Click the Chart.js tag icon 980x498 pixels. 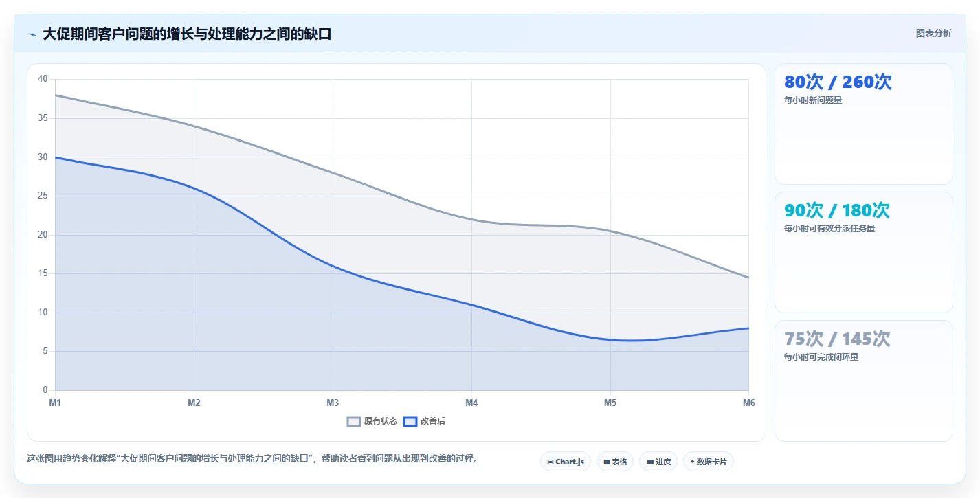click(x=550, y=462)
